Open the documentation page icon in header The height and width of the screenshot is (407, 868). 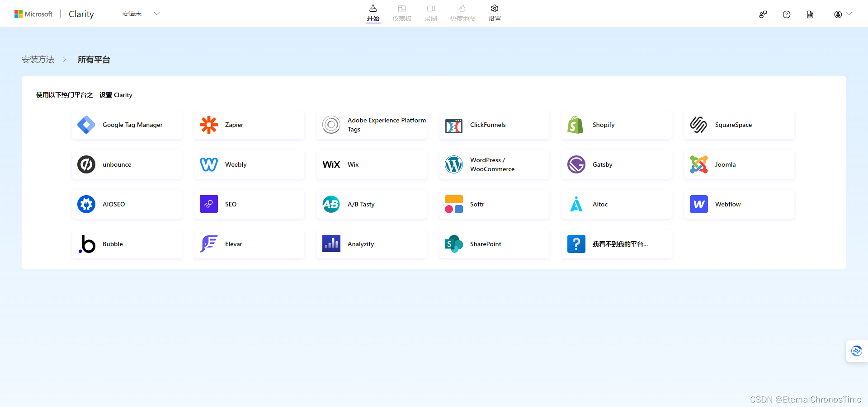click(x=810, y=14)
